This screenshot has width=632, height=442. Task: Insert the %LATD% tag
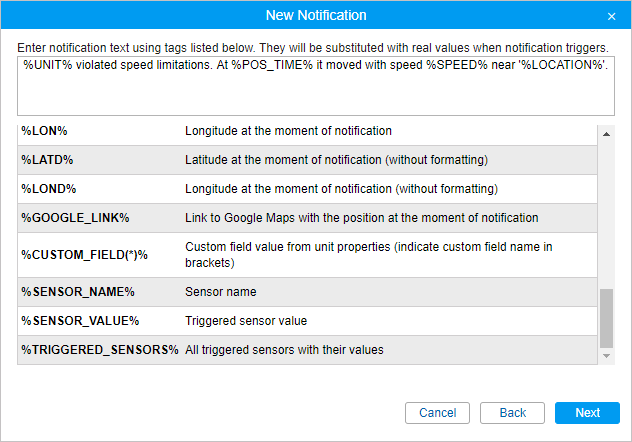[47, 160]
